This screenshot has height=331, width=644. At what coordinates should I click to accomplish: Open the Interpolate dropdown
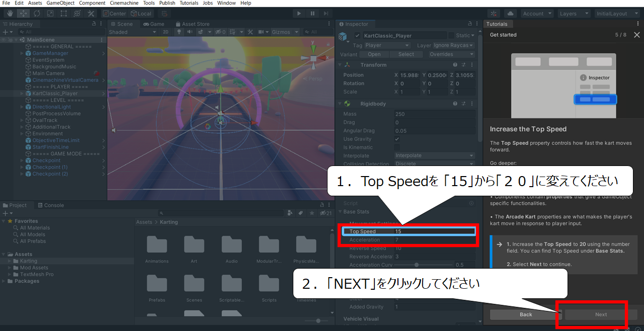[435, 156]
